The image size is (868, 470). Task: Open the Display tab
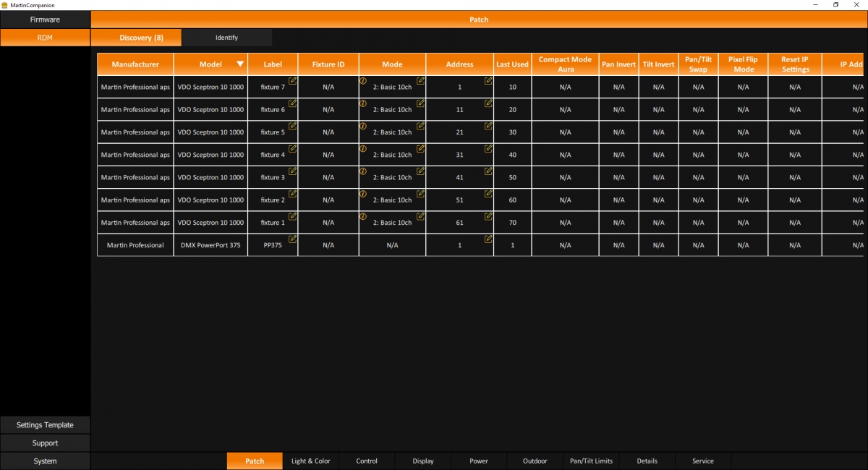point(423,461)
